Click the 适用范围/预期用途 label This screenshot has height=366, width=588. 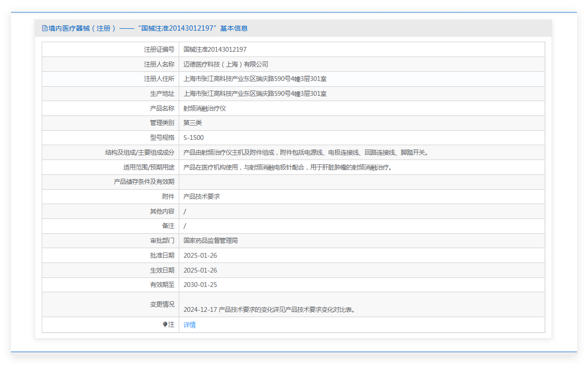[x=149, y=168]
